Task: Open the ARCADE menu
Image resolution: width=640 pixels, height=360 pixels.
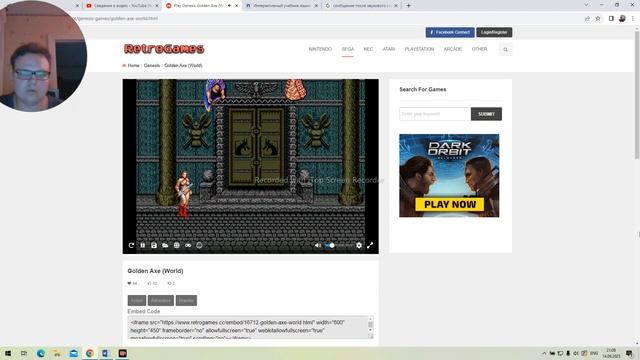Action: click(453, 49)
